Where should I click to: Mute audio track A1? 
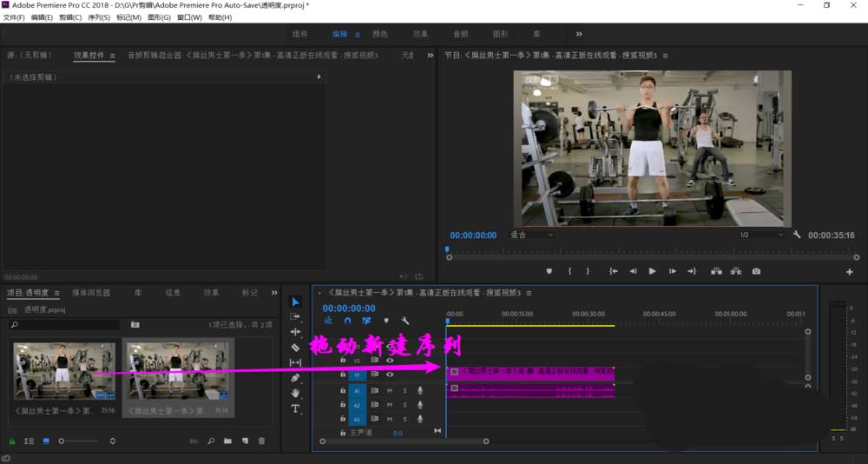(x=390, y=391)
